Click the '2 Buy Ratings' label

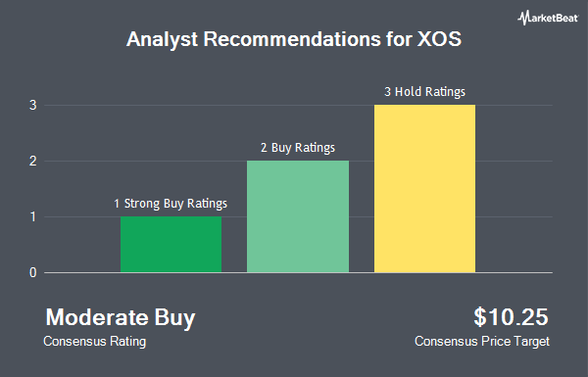[298, 148]
